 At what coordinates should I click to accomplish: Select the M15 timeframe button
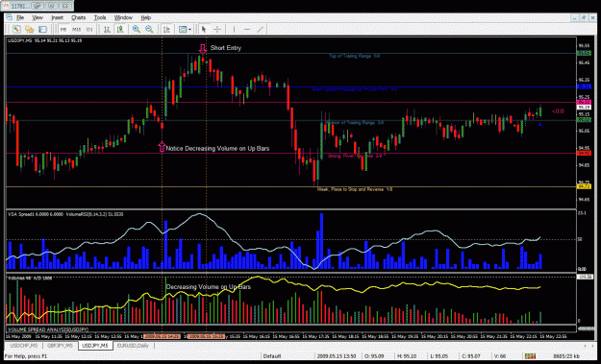click(76, 29)
